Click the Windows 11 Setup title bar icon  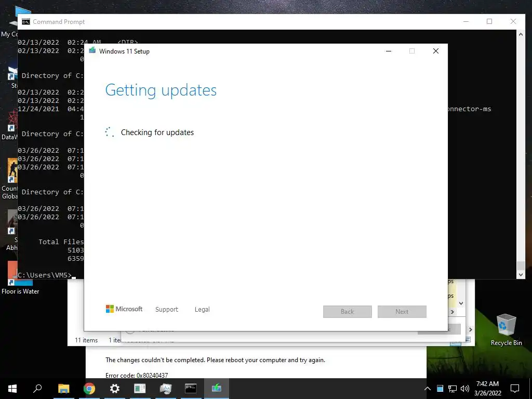point(92,51)
